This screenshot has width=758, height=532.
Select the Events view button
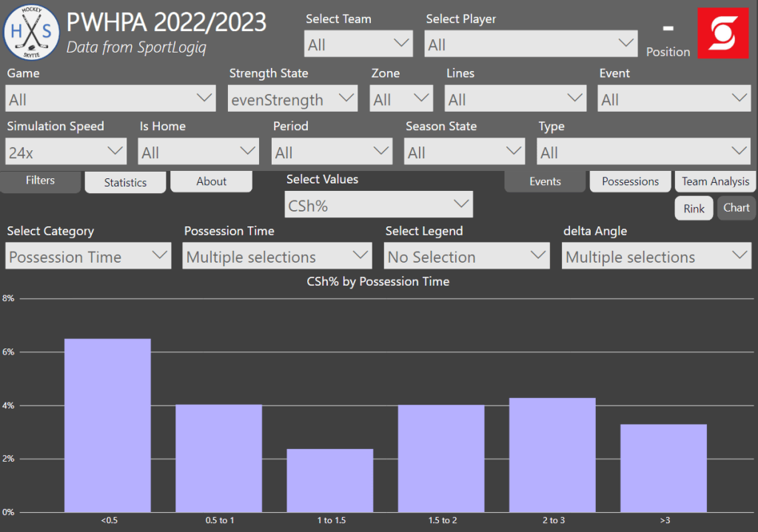click(545, 181)
